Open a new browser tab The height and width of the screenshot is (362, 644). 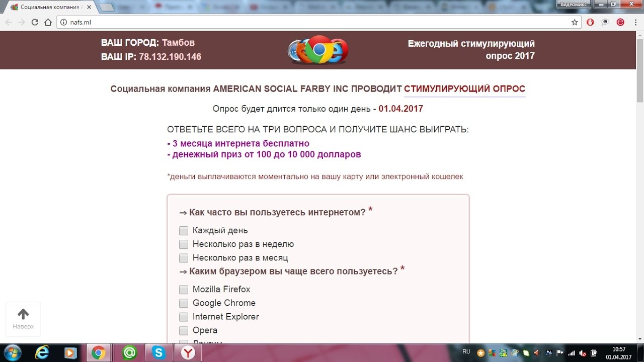tap(106, 8)
